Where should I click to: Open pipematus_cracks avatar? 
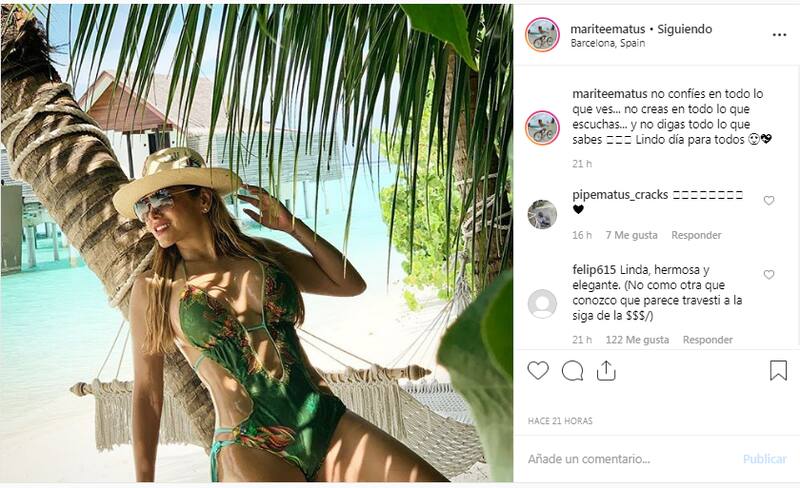pyautogui.click(x=542, y=214)
